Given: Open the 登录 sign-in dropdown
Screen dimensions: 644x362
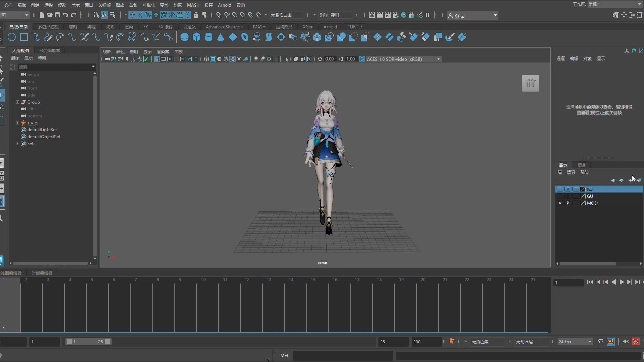Looking at the screenshot, I should tap(472, 15).
